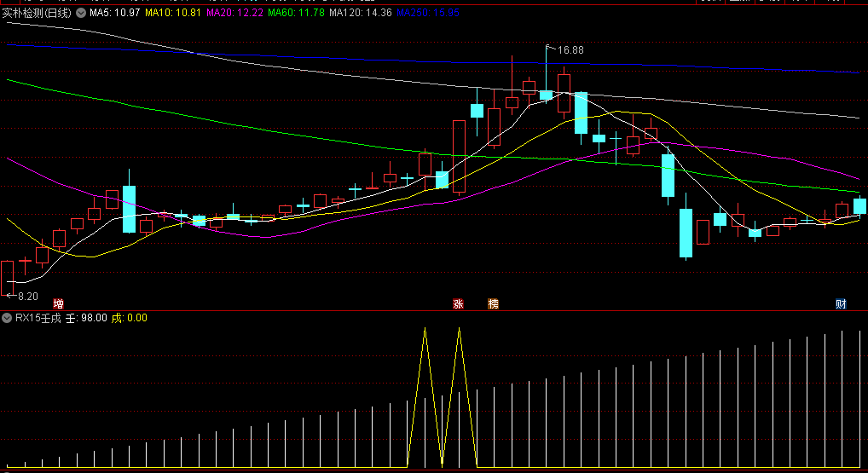Click the candlestick marked with 8.20 low
868x473 pixels.
[x=7, y=279]
